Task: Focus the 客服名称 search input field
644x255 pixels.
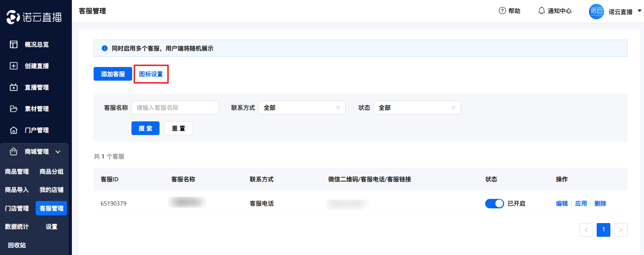Action: [175, 108]
